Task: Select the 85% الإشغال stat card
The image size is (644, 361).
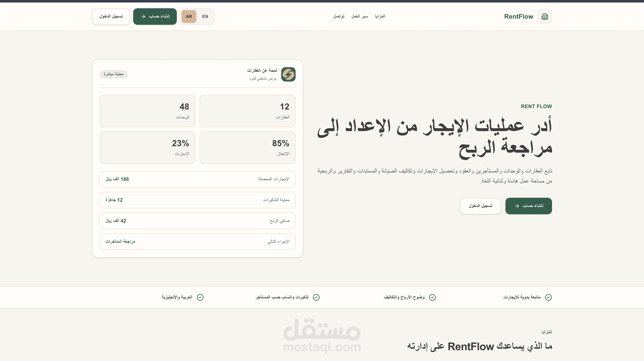Action: (x=247, y=148)
